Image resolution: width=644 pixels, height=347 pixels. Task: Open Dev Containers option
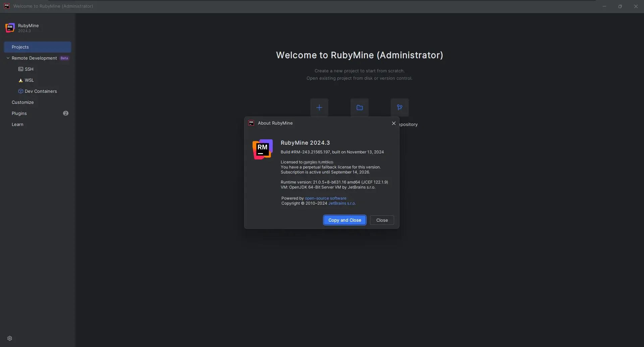[41, 91]
